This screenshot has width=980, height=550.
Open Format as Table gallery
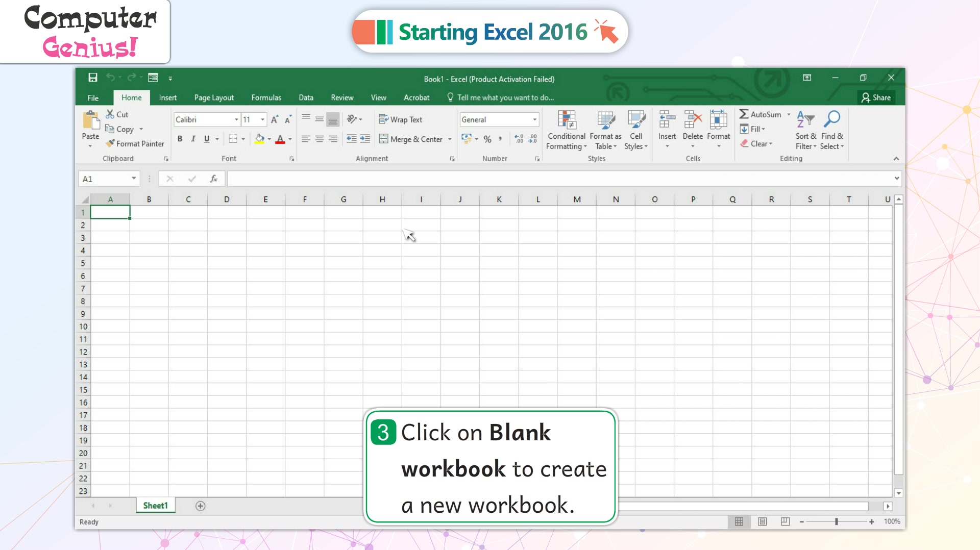[x=606, y=131]
